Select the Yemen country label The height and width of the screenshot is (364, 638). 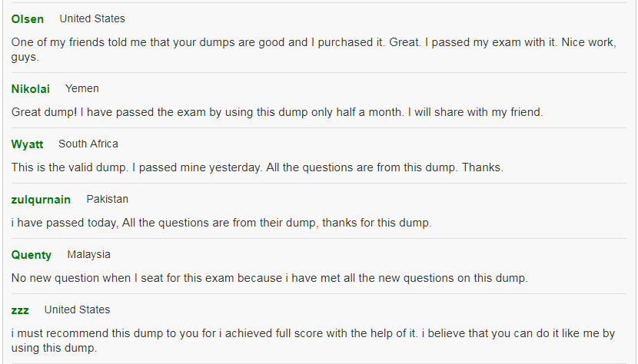(x=81, y=88)
